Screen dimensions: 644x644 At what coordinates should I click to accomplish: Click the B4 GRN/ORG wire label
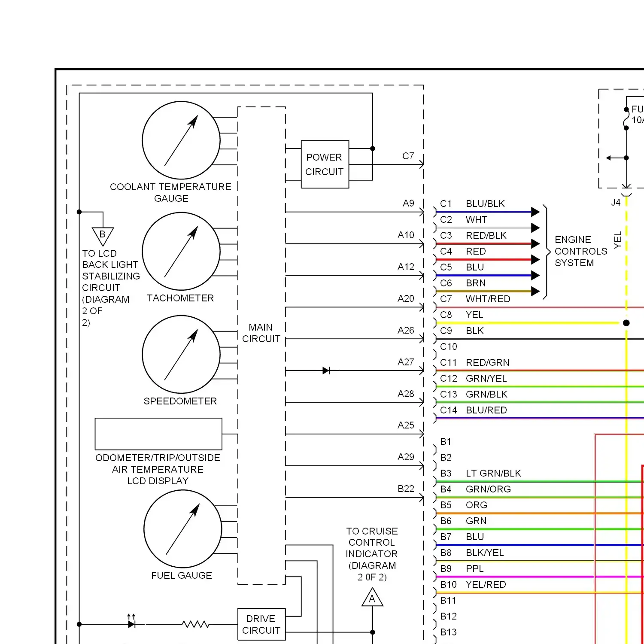pyautogui.click(x=475, y=489)
